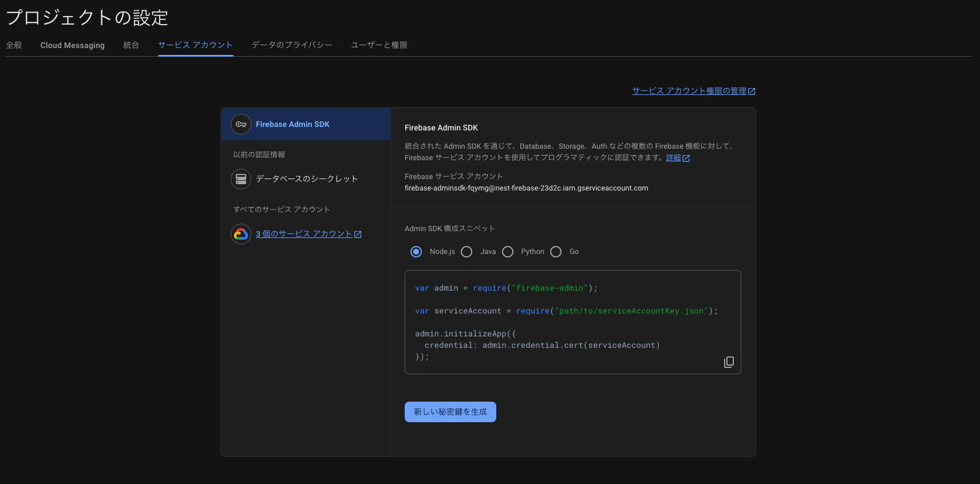Click the Firebase サービス アカウント label
Screen dimensions: 980x484
coord(454,176)
